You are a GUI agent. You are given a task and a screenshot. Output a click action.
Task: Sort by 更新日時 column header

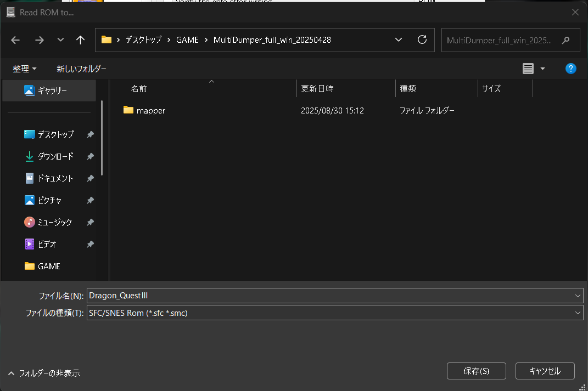pos(317,88)
